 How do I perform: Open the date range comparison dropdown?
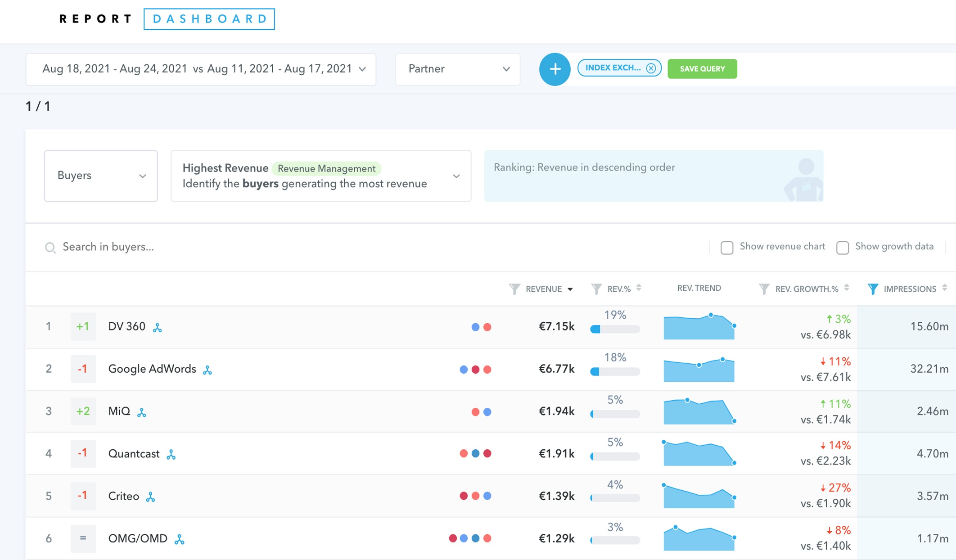pyautogui.click(x=201, y=69)
